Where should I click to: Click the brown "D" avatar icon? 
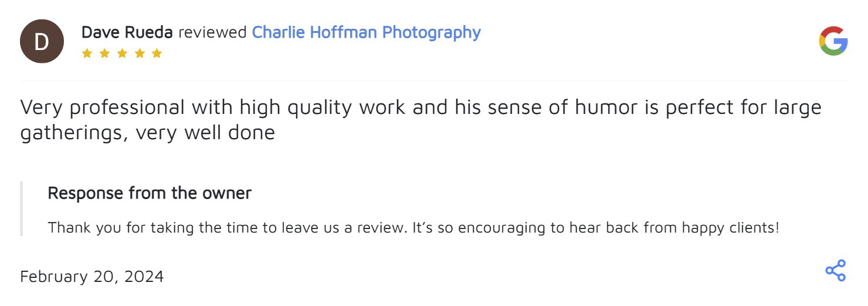pos(42,41)
